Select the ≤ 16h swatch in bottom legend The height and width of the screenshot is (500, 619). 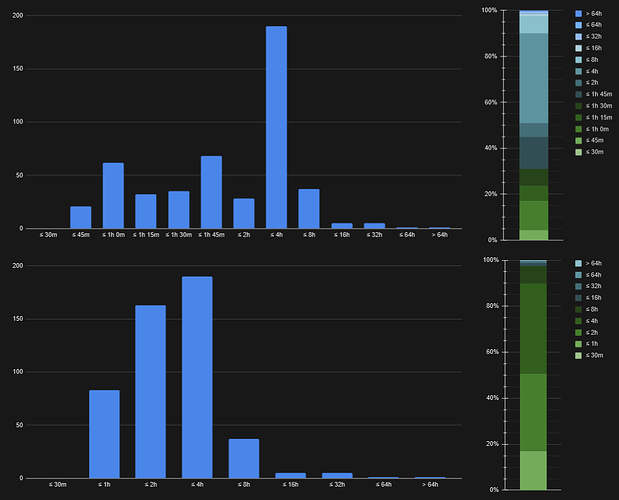[578, 298]
